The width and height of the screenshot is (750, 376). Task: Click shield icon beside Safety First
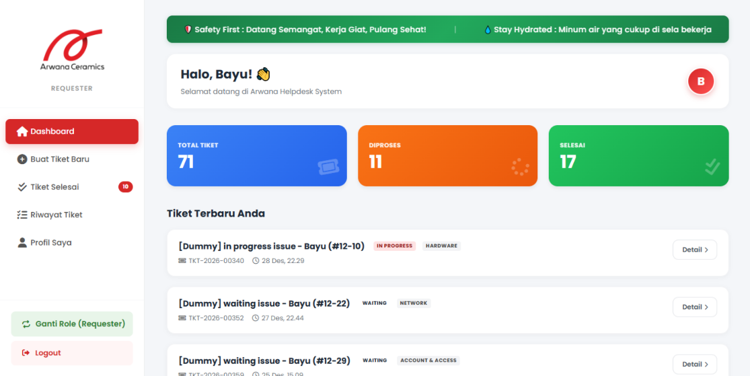pos(188,29)
